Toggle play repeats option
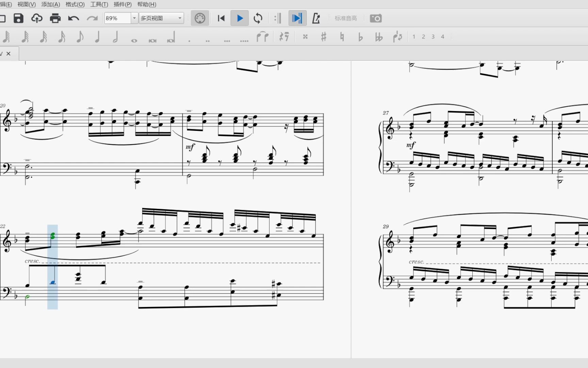This screenshot has height=368, width=588. click(278, 18)
